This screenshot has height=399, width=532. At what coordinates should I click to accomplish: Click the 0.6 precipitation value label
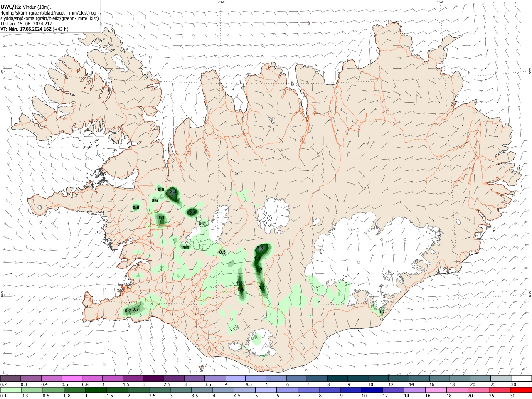(155, 201)
